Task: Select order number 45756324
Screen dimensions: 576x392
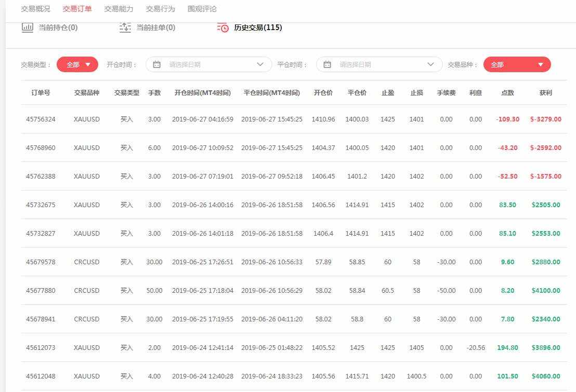Action: tap(41, 119)
